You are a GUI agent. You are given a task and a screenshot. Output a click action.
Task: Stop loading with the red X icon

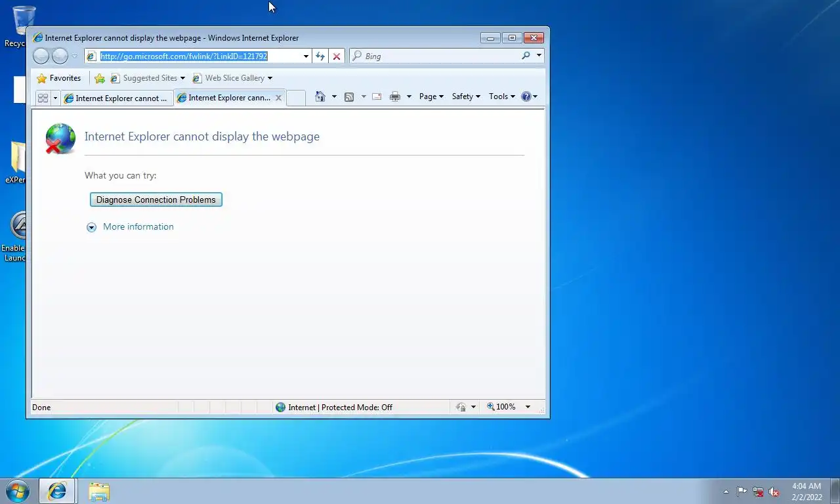337,56
